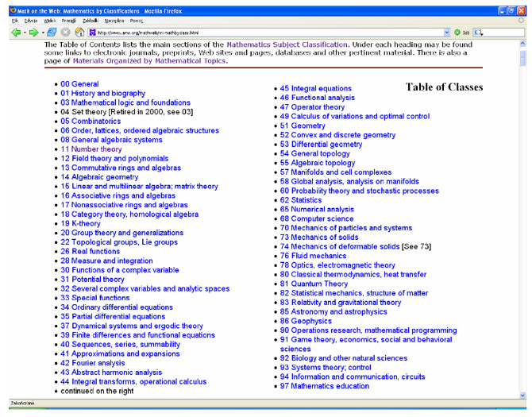Open the 11 Number theory link
The height and width of the screenshot is (417, 532).
(x=91, y=149)
